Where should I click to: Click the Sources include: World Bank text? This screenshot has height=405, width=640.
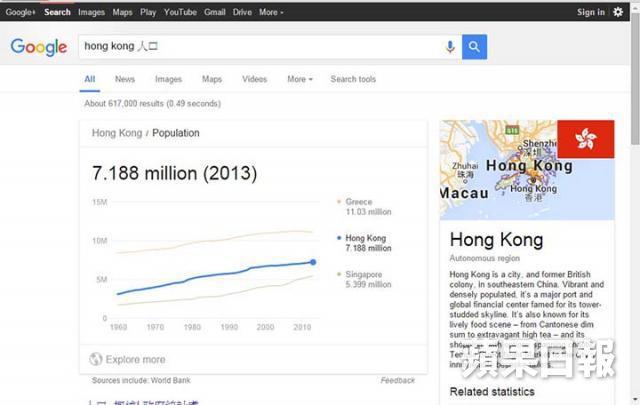[x=141, y=380]
